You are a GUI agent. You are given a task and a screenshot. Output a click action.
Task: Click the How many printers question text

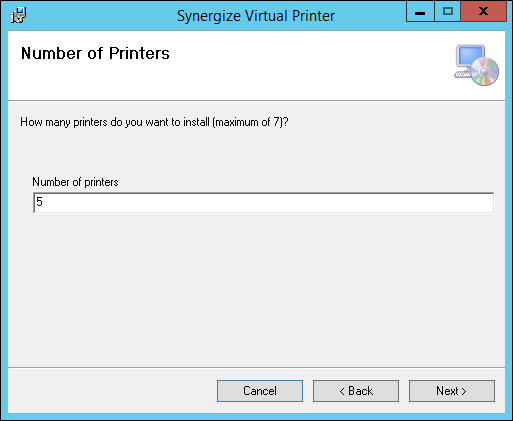[x=154, y=122]
